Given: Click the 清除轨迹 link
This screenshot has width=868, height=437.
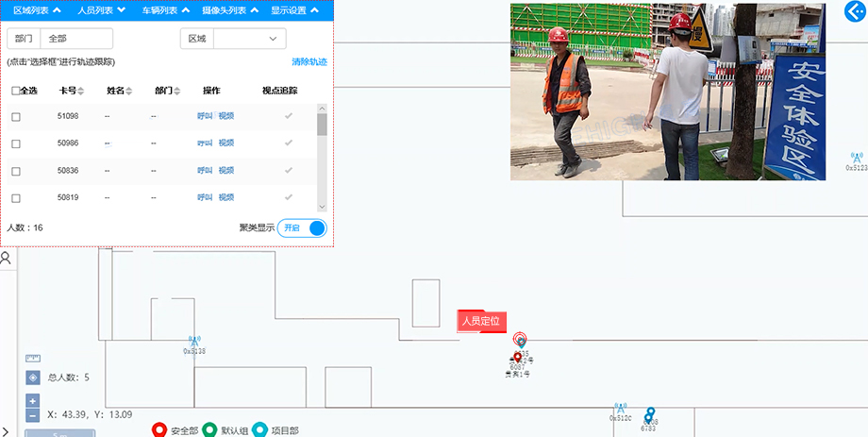Looking at the screenshot, I should pos(309,61).
